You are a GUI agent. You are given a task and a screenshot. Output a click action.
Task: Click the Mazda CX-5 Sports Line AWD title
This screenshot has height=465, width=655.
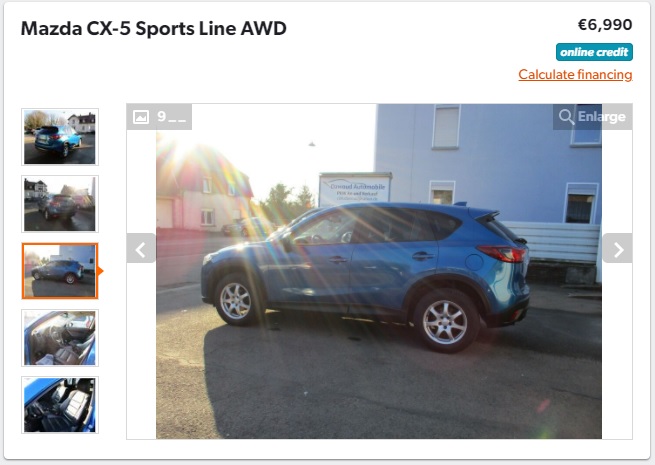(x=154, y=28)
